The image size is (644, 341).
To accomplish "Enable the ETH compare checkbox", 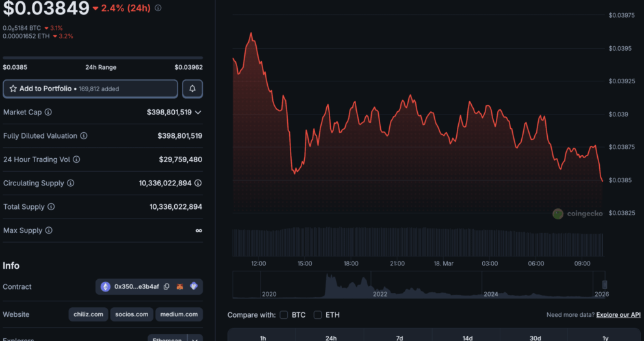I will (x=318, y=315).
